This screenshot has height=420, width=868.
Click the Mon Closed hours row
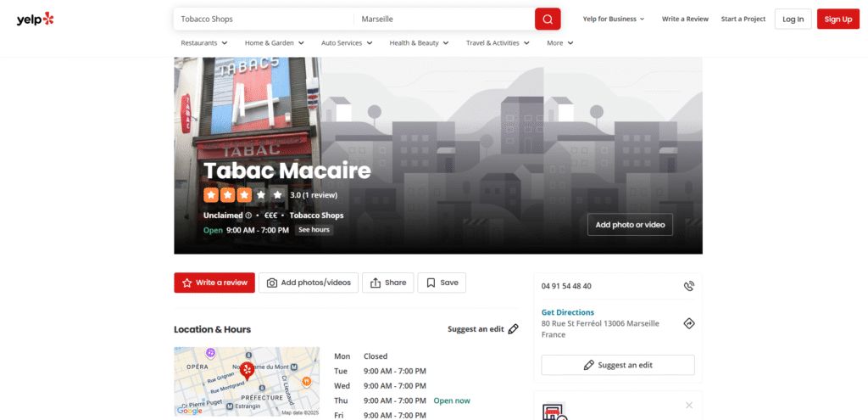click(x=361, y=356)
